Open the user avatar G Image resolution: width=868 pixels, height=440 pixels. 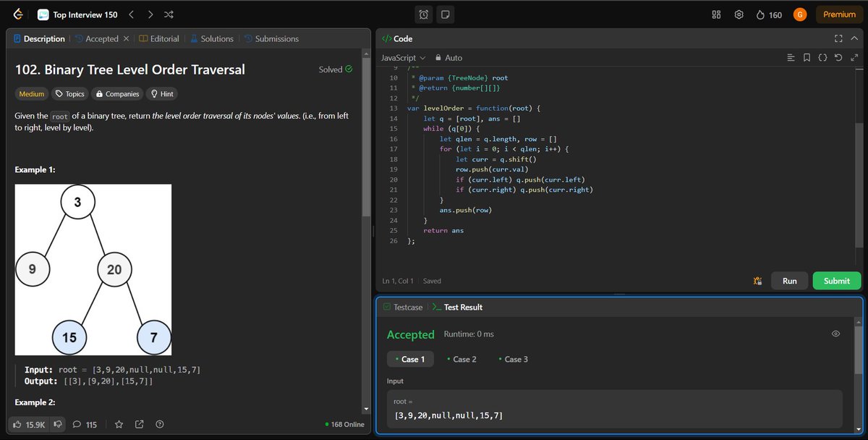pyautogui.click(x=800, y=14)
